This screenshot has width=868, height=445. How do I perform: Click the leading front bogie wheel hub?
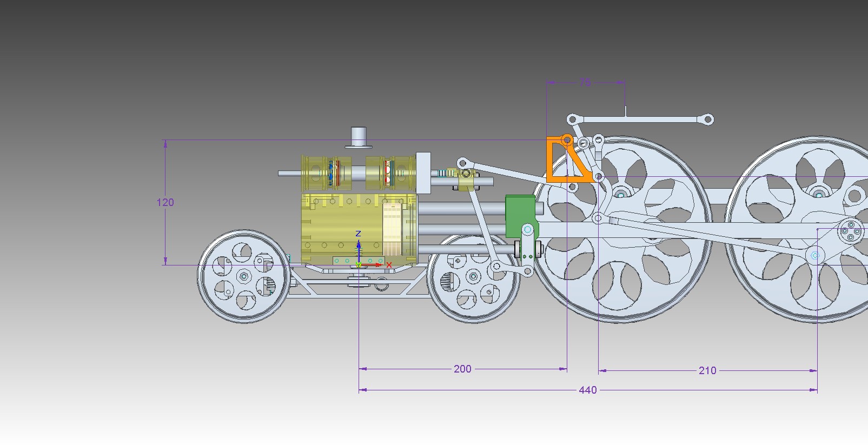(244, 277)
